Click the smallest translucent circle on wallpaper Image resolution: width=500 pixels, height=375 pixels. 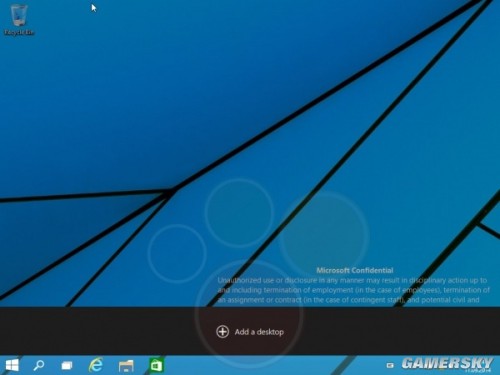[x=177, y=253]
